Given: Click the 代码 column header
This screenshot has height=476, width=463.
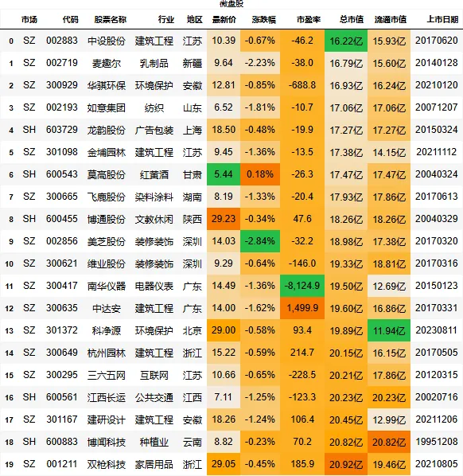Looking at the screenshot, I should pyautogui.click(x=70, y=20).
